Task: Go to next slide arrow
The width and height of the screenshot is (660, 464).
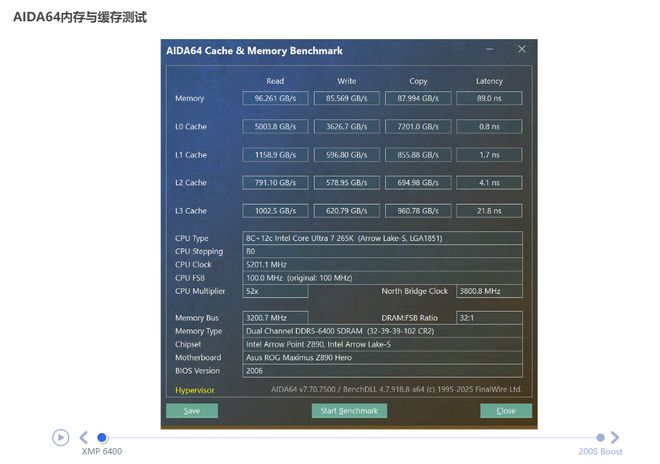Action: [615, 437]
